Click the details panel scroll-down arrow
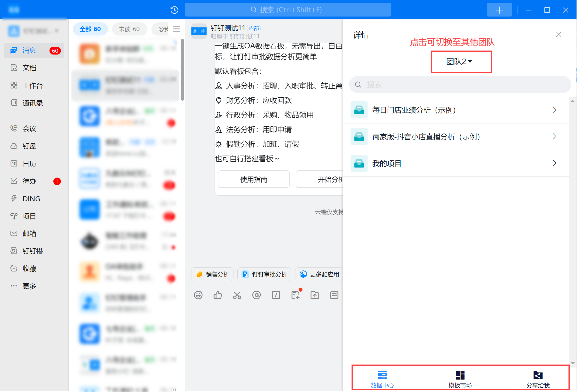 click(573, 363)
